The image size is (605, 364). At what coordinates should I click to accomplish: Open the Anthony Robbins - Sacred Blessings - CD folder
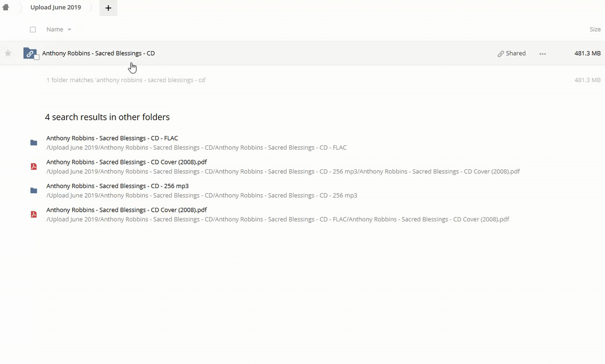click(99, 53)
